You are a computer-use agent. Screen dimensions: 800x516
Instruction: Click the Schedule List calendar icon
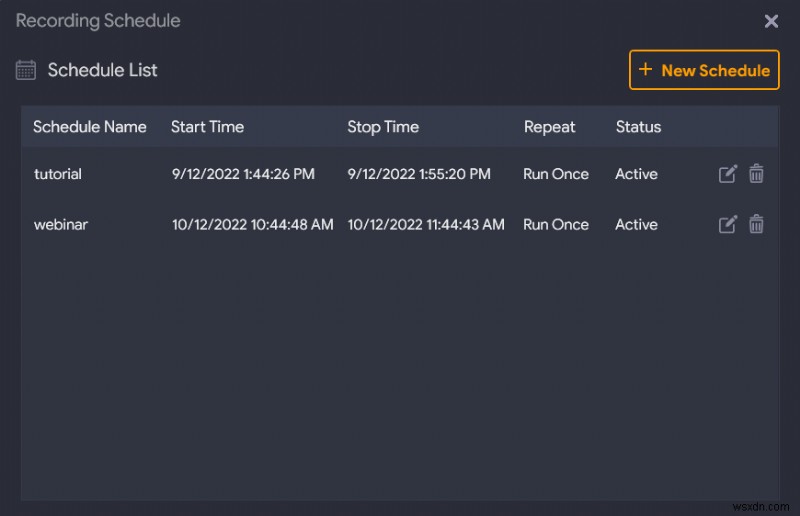(26, 70)
